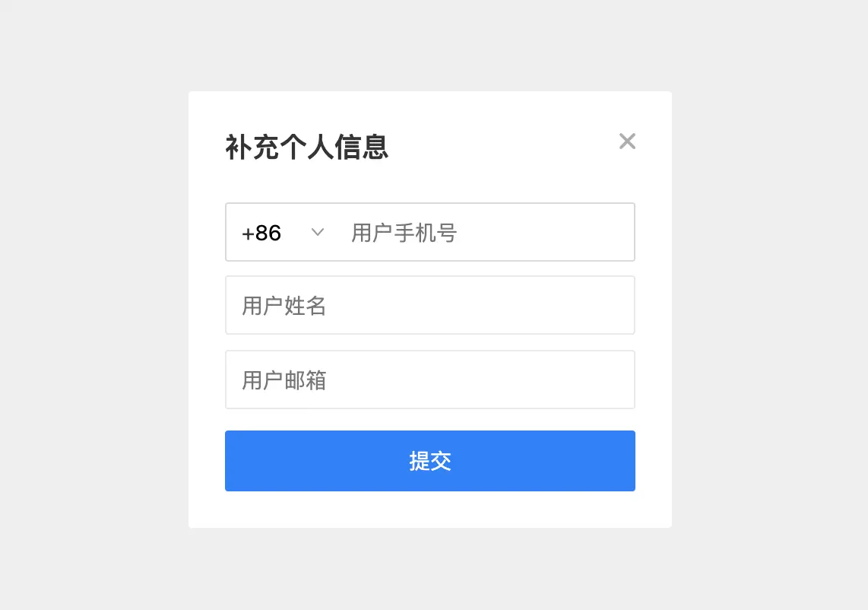Close the 补充个人信息 dialog with the X
Viewport: 868px width, 610px height.
click(x=626, y=141)
